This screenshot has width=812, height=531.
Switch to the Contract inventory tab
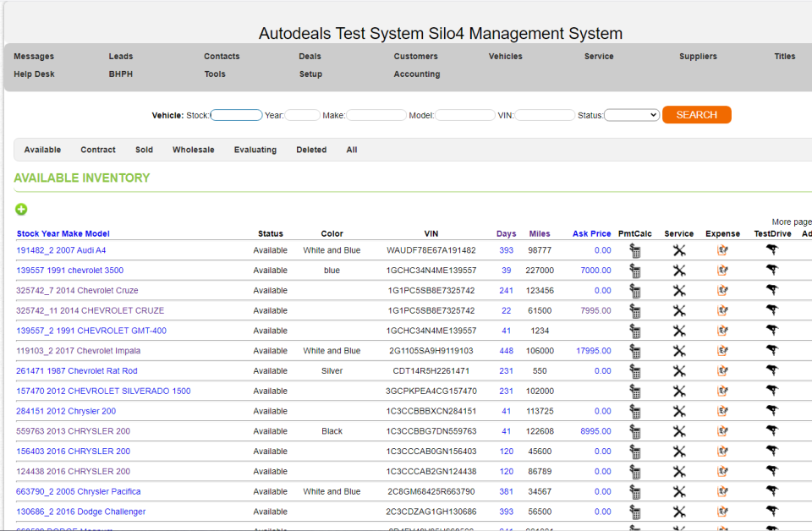[x=98, y=150]
